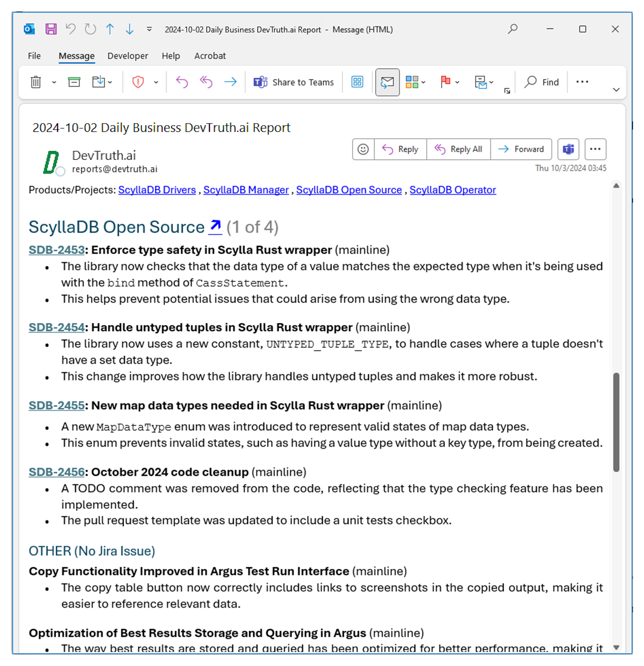
Task: Switch to the Developer tab
Action: tap(127, 56)
